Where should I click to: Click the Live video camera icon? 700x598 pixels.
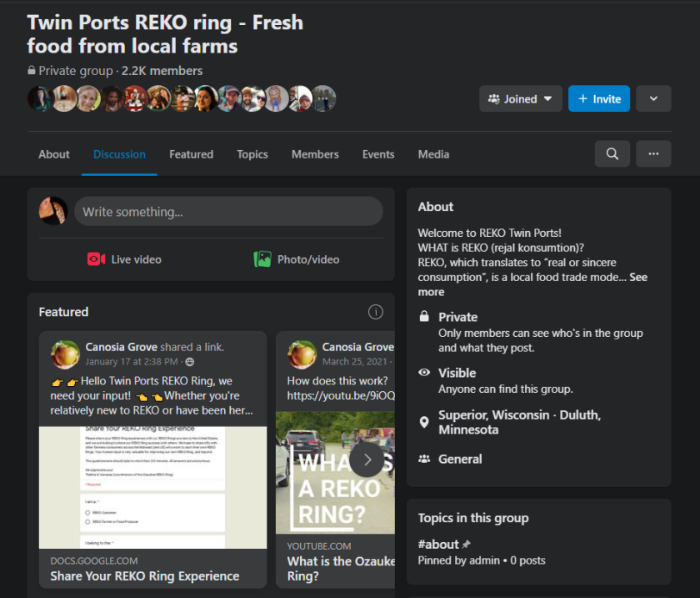[96, 259]
